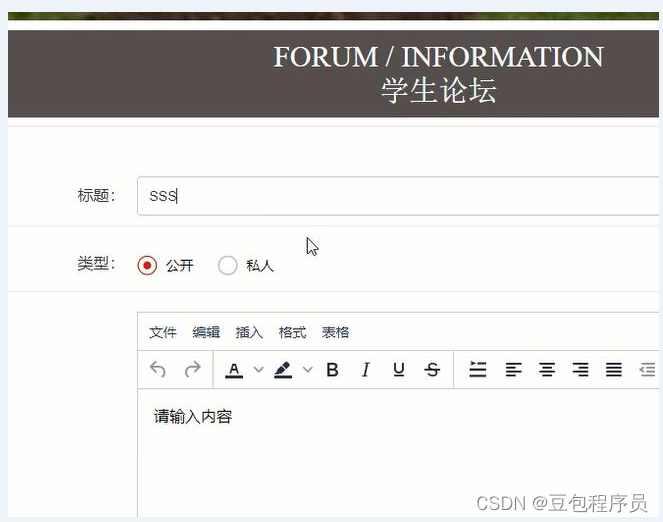Open the 编辑 menu
This screenshot has width=663, height=522.
206,332
